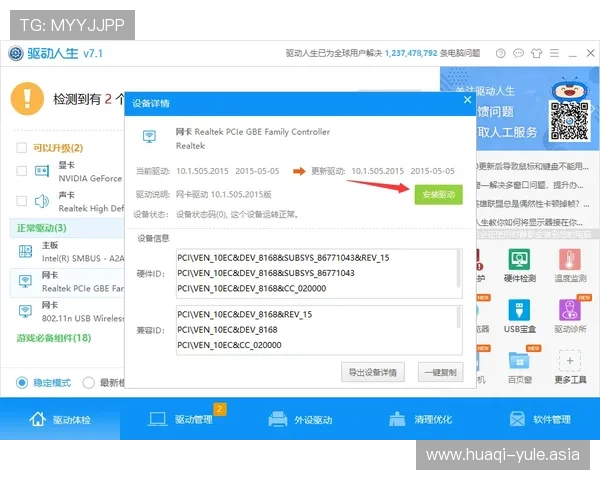Open the main menu hamburger icon
This screenshot has height=480, width=600.
pos(554,53)
